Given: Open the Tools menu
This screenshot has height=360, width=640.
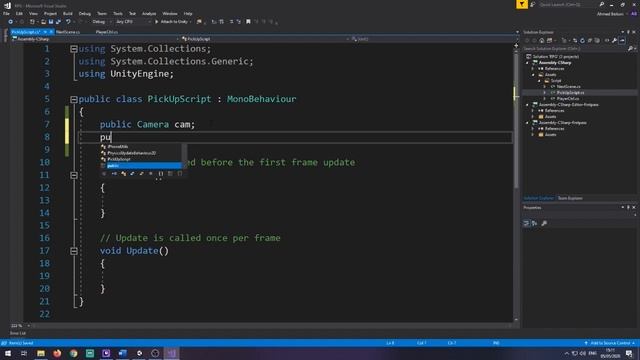Looking at the screenshot, I should (x=118, y=13).
